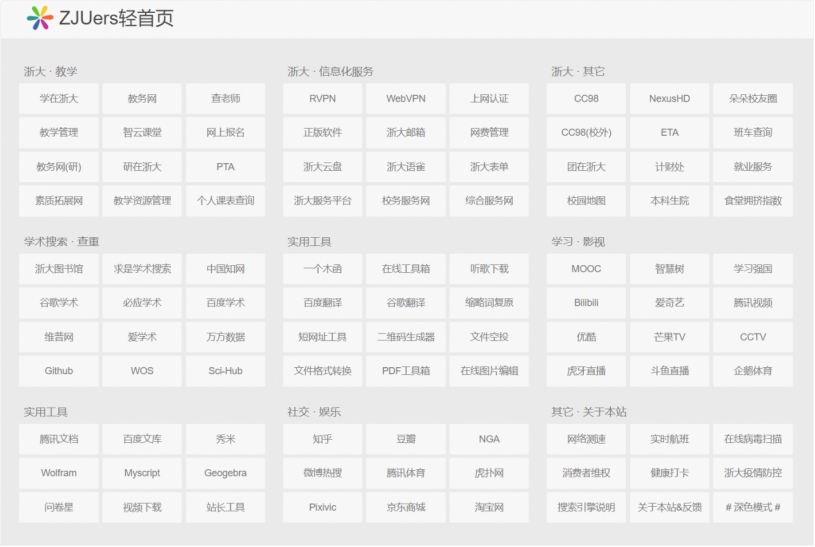The width and height of the screenshot is (815, 547).
Task: Open the Sci-Hub link
Action: pos(225,371)
